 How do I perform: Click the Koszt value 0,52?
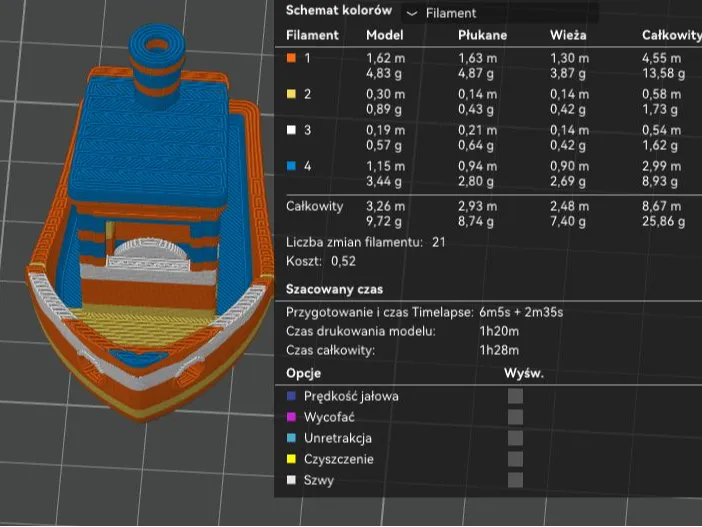343,261
